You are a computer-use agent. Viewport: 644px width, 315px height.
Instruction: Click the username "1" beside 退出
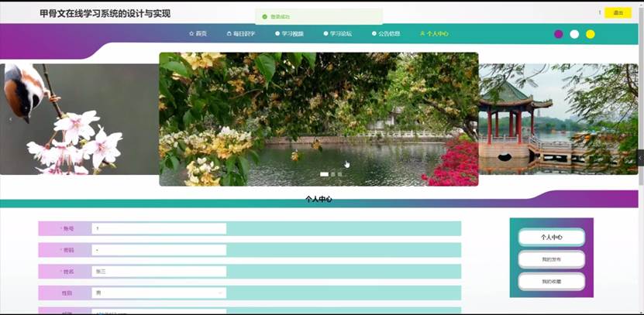pos(600,12)
